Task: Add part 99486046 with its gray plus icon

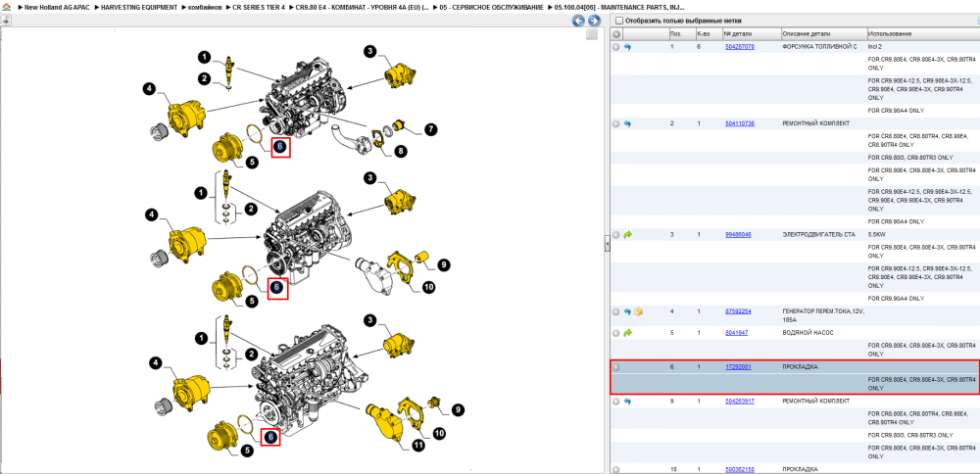Action: point(616,235)
